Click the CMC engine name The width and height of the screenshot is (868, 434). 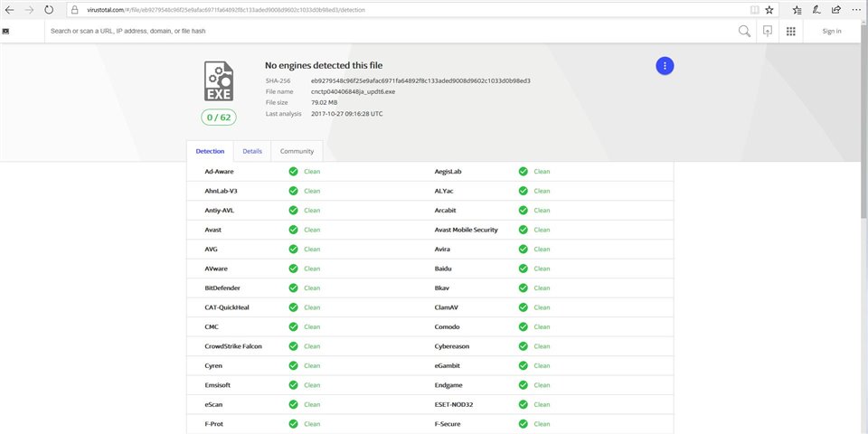point(212,326)
